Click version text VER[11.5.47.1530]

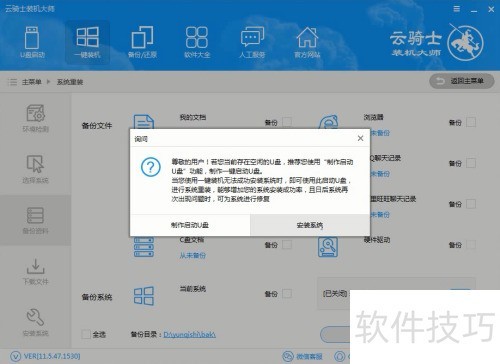tap(52, 356)
